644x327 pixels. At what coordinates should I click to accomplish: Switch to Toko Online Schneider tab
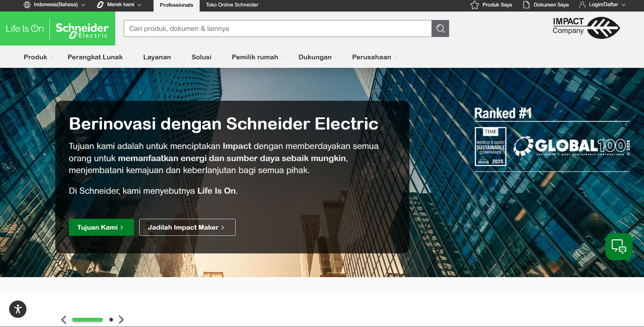[x=232, y=5]
